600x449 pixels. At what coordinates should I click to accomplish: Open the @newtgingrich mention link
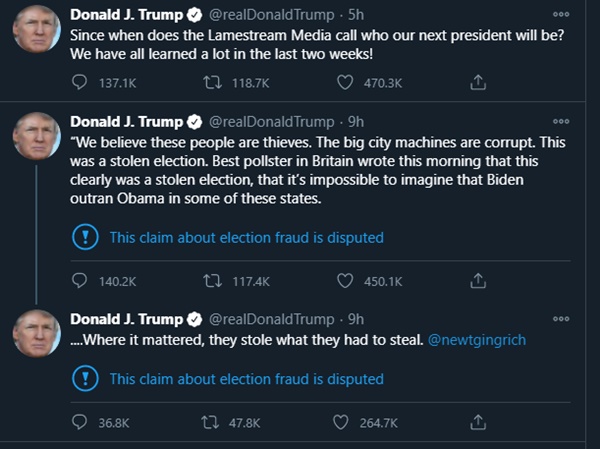[x=476, y=340]
